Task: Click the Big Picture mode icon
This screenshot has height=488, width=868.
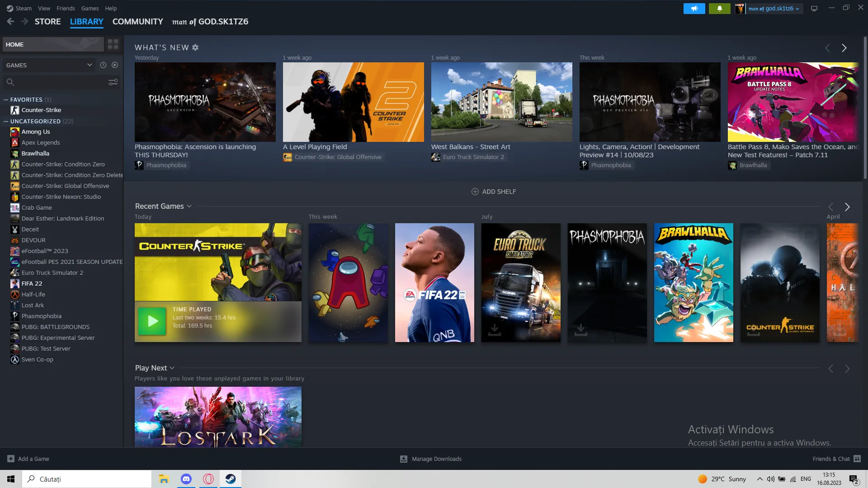Action: pos(814,9)
